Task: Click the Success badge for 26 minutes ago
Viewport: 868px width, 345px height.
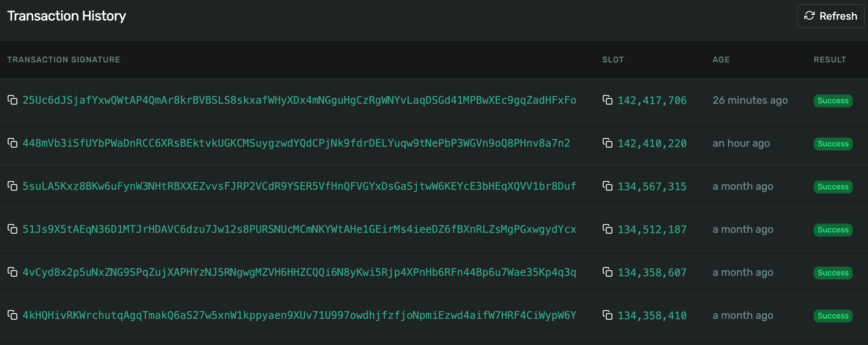Action: pos(833,101)
